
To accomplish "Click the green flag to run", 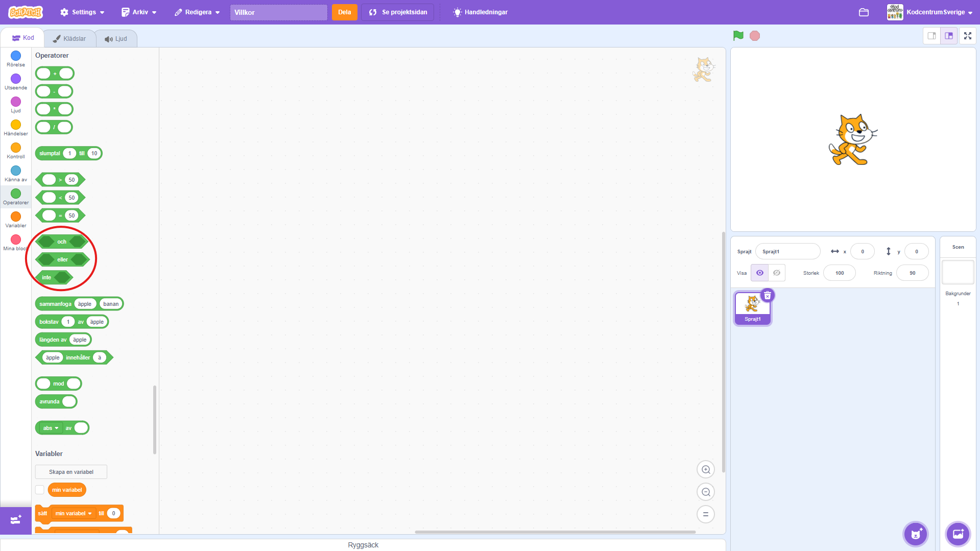I will pos(738,36).
